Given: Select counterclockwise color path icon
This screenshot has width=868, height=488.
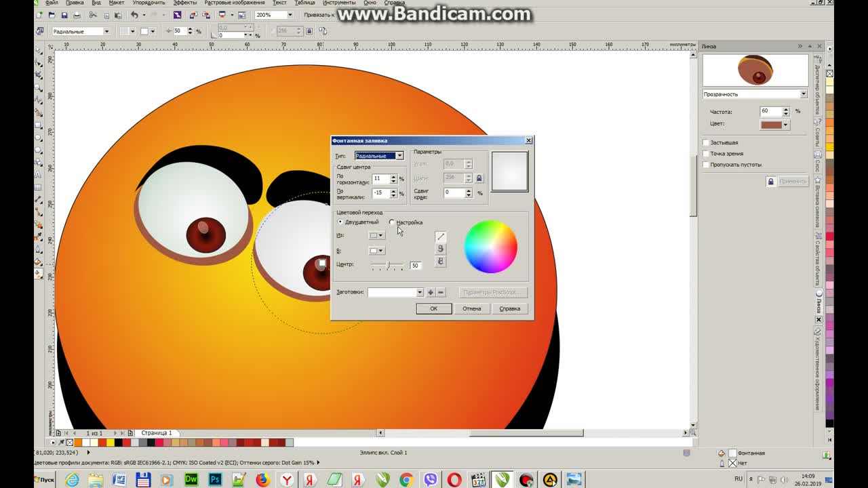Looking at the screenshot, I should point(440,249).
